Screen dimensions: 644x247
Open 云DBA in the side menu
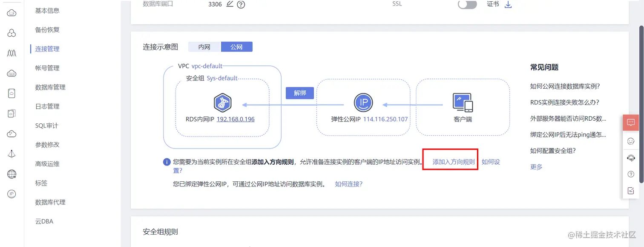point(44,221)
